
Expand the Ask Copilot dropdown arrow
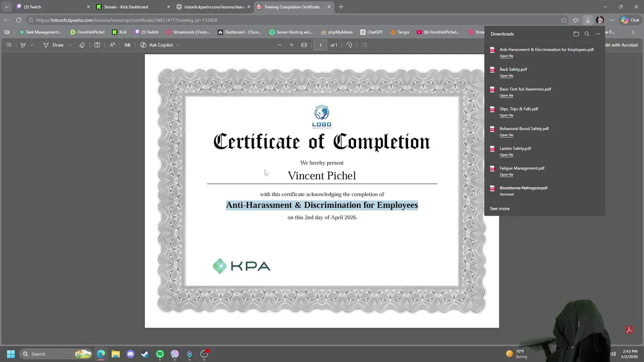[178, 45]
